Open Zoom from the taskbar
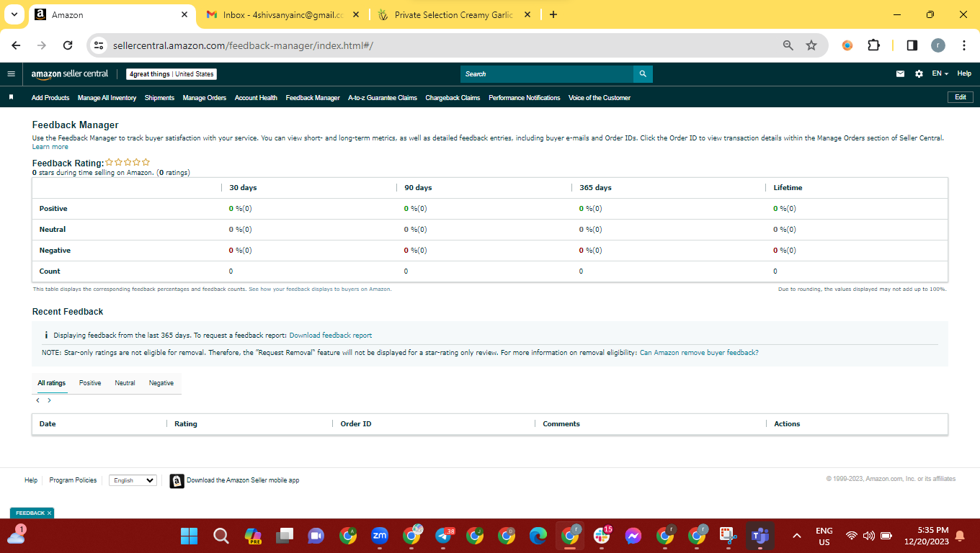980x553 pixels. [379, 536]
